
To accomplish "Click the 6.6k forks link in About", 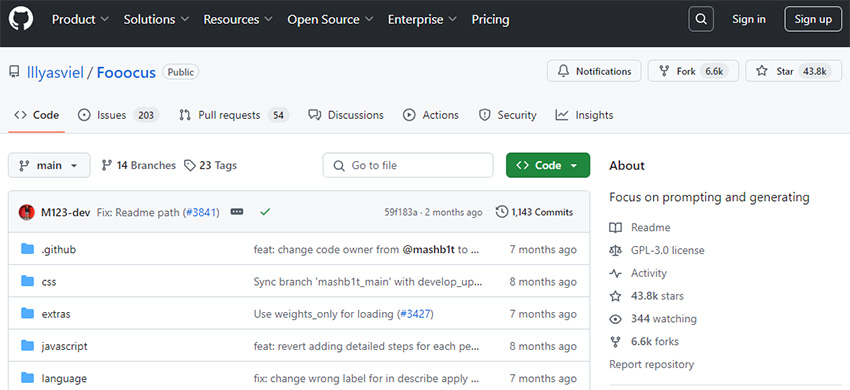I will (x=654, y=342).
